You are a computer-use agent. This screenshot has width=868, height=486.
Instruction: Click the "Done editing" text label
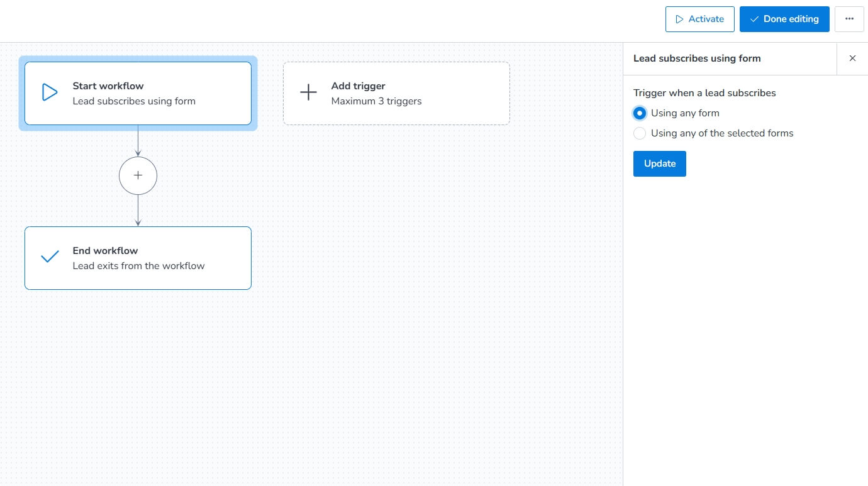(791, 19)
